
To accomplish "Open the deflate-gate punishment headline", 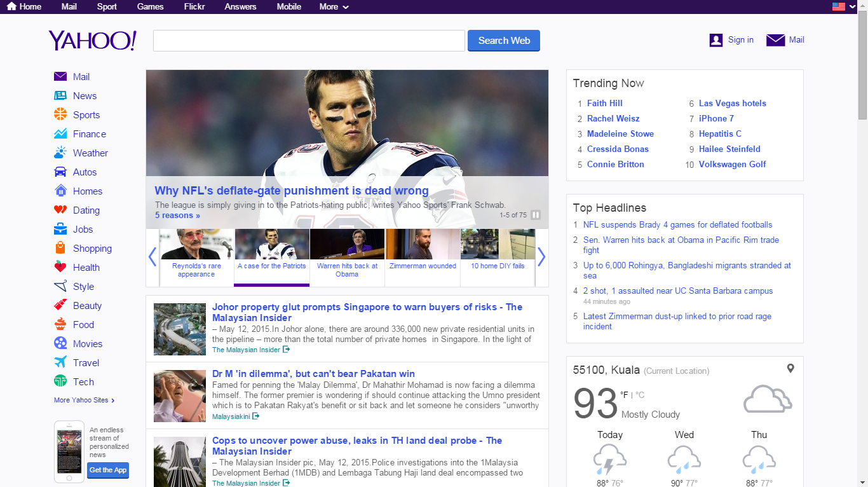I will [292, 191].
